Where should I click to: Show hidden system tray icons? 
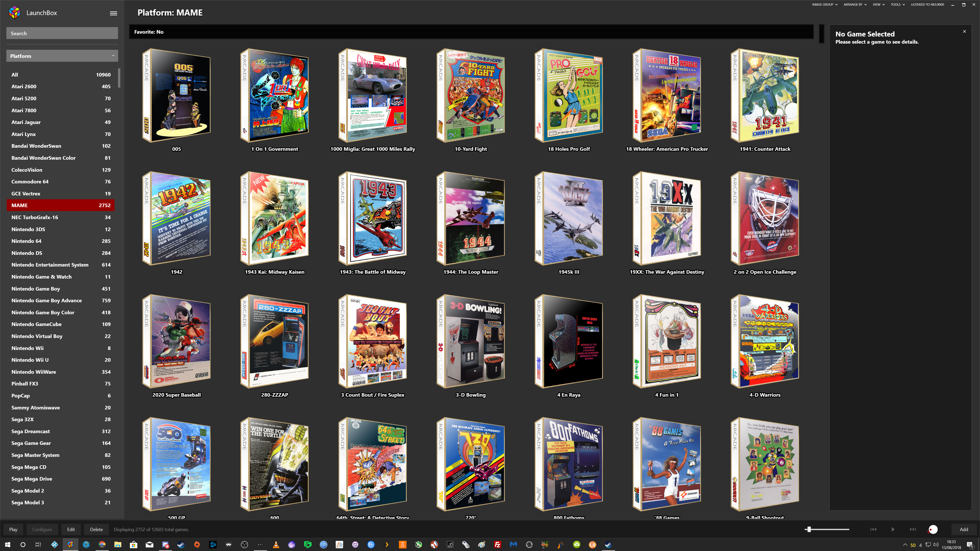click(905, 545)
